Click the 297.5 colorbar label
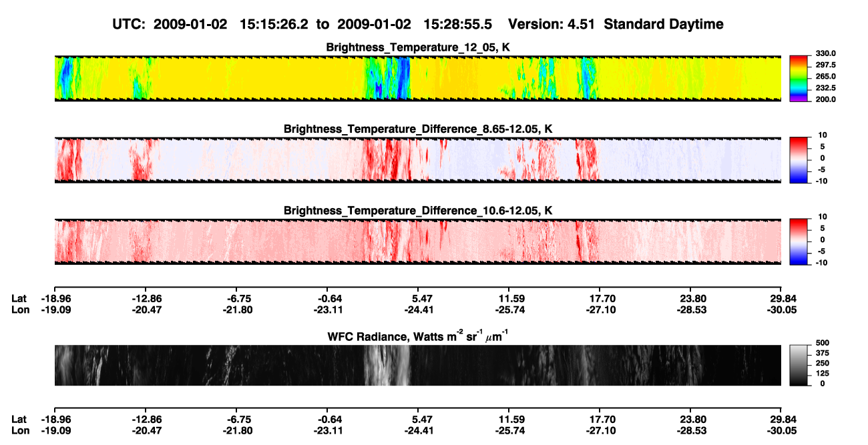This screenshot has width=868, height=445. tap(826, 65)
